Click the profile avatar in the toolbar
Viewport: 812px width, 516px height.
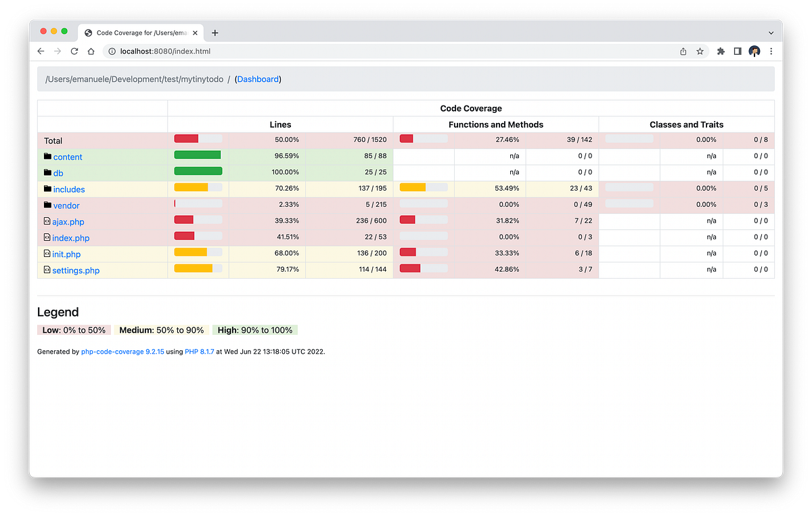pyautogui.click(x=754, y=51)
